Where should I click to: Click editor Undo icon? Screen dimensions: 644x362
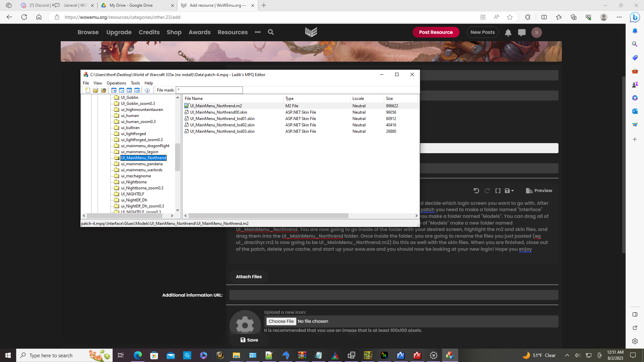476,191
